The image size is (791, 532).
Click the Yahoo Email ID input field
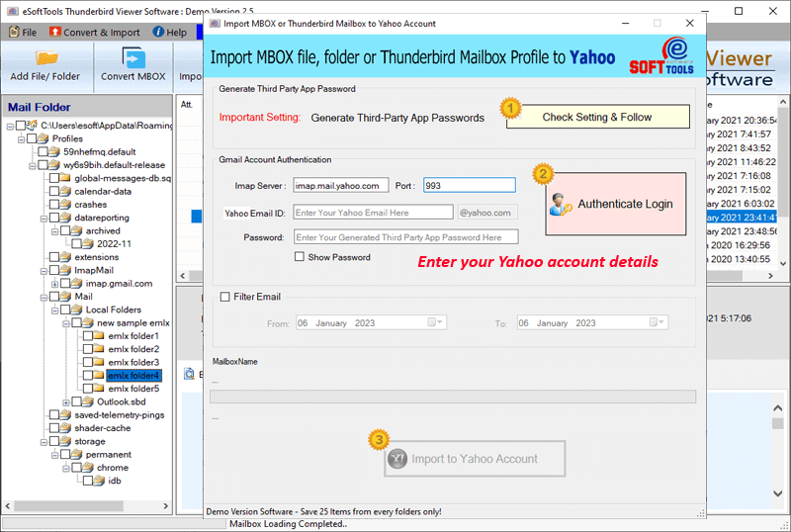(x=374, y=213)
